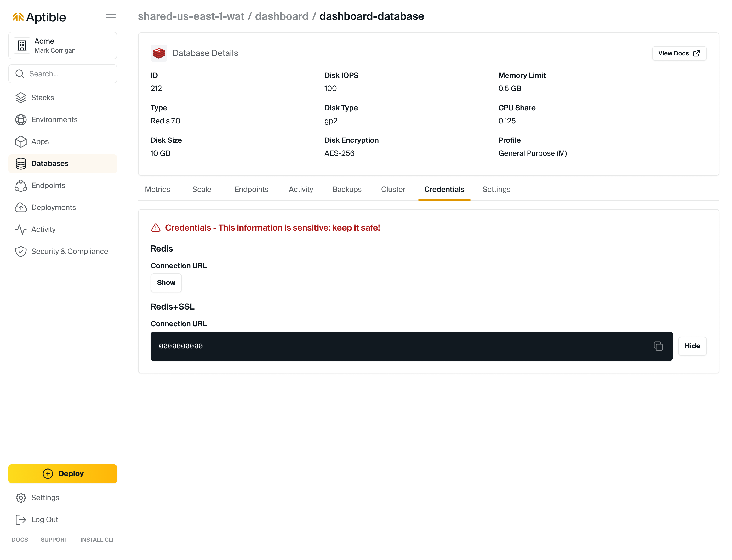Screen dimensions: 732x560
Task: Click the dashboard breadcrumb link
Action: (282, 16)
